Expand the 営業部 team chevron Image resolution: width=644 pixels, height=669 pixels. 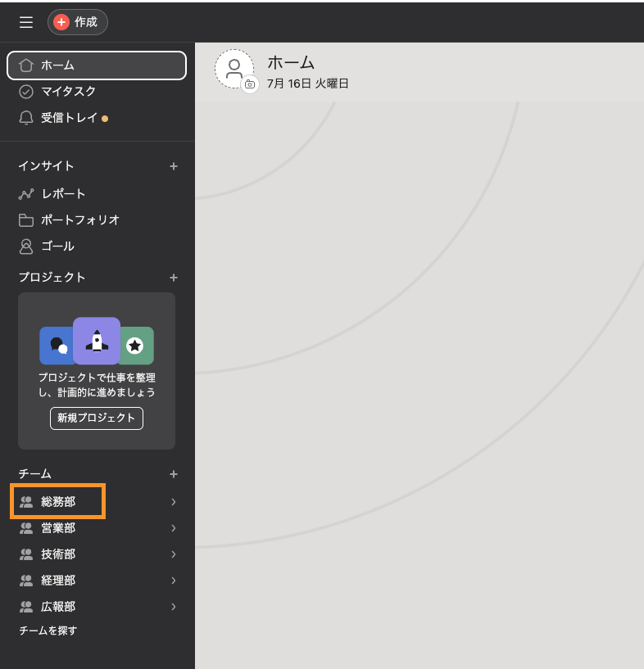pos(173,528)
